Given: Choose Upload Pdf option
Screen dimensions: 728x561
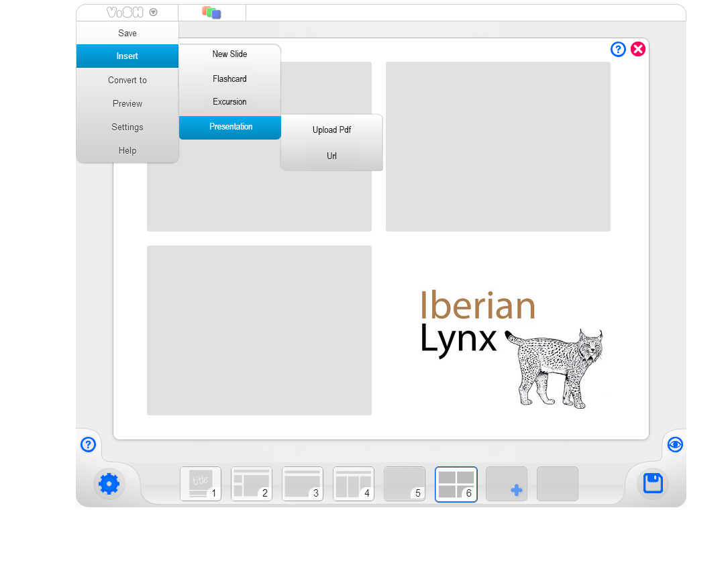Looking at the screenshot, I should coord(331,130).
